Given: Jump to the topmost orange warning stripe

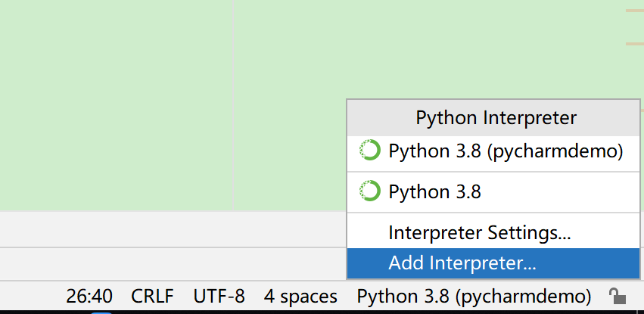Looking at the screenshot, I should point(635,11).
